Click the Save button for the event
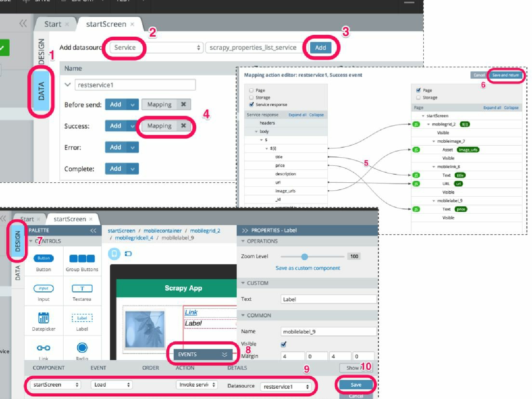Screen dimensions: 532x399 (356, 385)
